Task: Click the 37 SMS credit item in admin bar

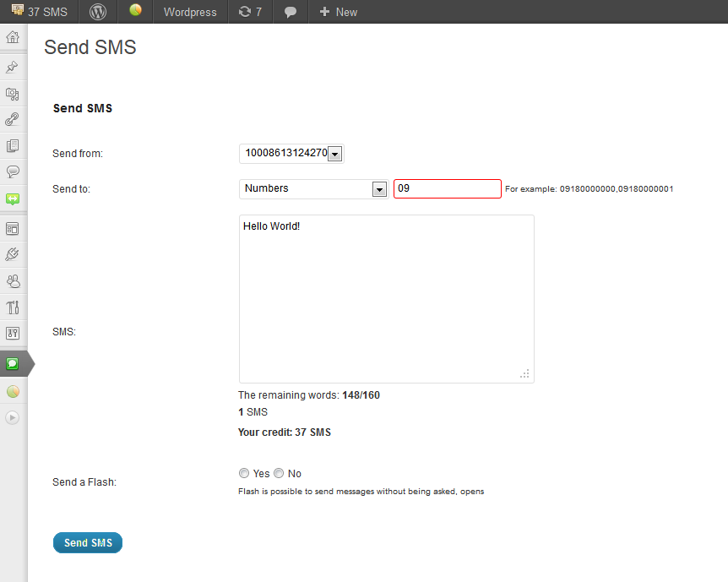Action: [x=40, y=12]
